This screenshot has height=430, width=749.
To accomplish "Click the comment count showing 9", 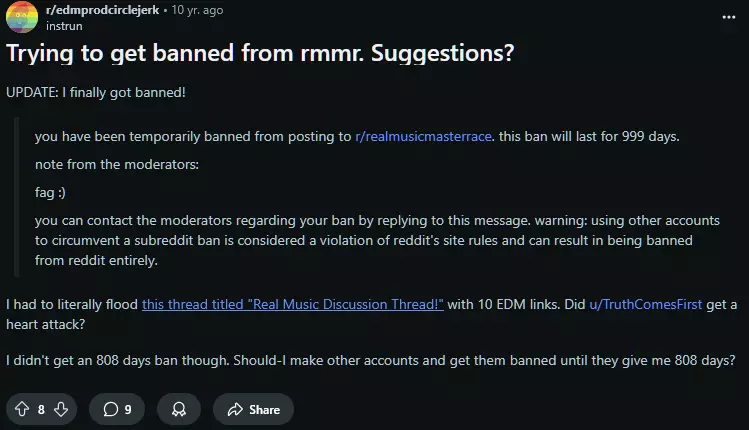I will coord(128,409).
